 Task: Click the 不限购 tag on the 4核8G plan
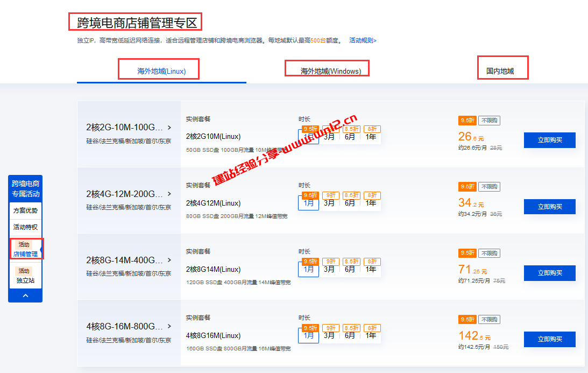[488, 319]
